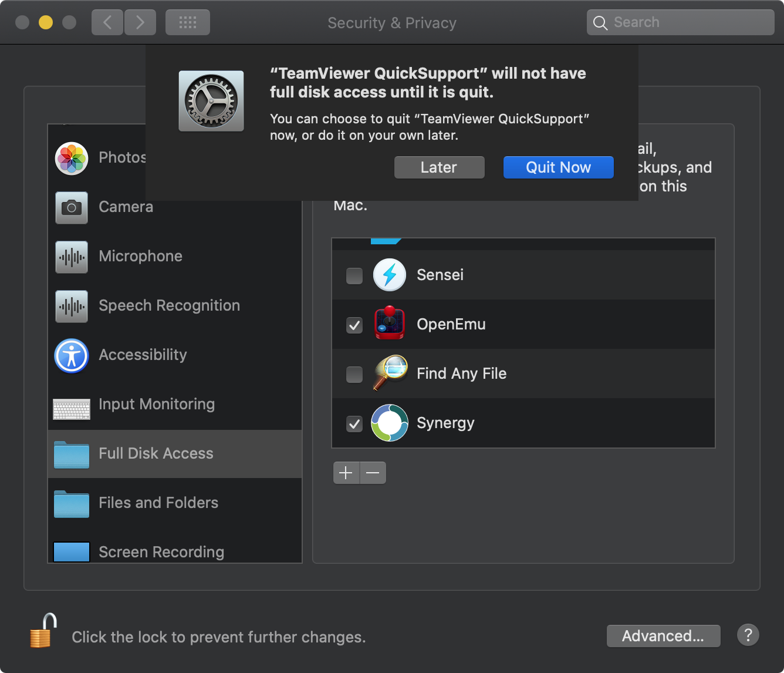
Task: Minimize the Security & Privacy window
Action: tap(46, 22)
